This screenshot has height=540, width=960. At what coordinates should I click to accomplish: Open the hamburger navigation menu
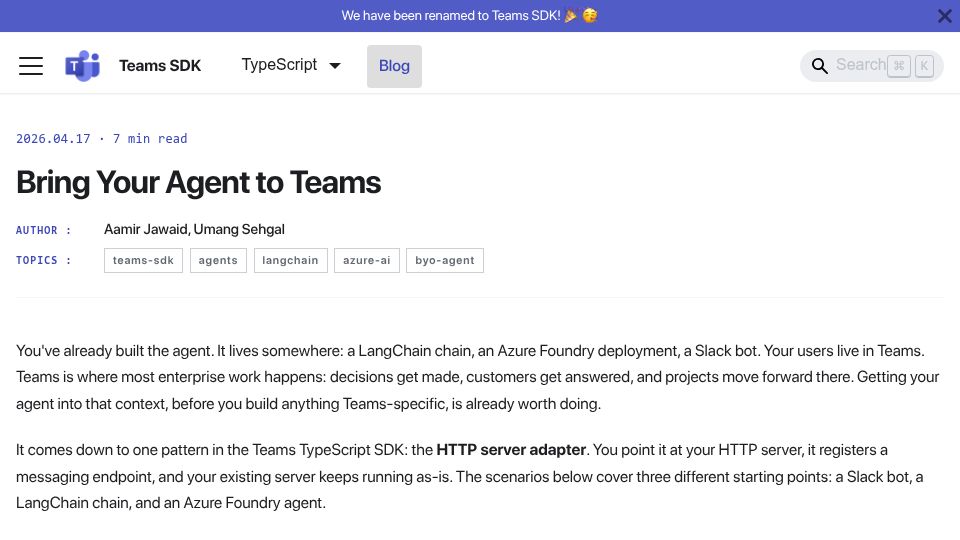(x=31, y=66)
